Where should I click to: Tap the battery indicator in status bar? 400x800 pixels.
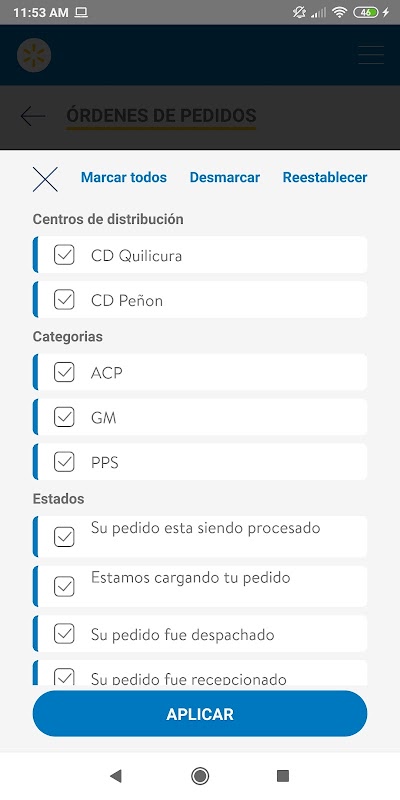366,13
